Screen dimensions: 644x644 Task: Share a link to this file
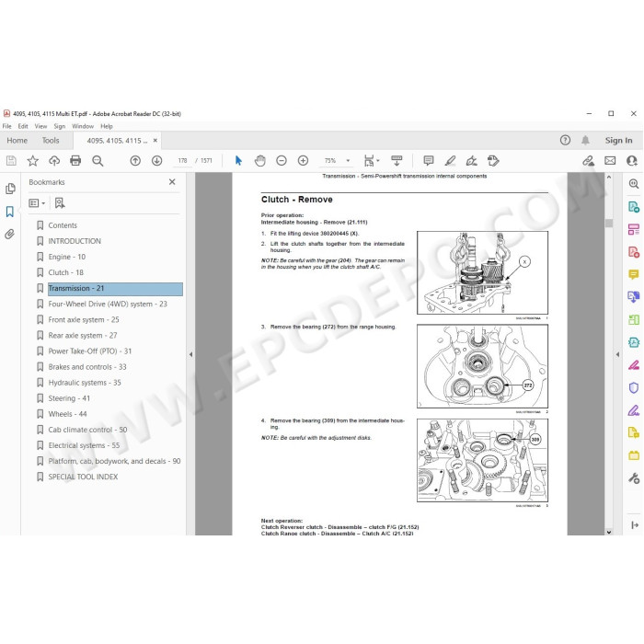[589, 161]
